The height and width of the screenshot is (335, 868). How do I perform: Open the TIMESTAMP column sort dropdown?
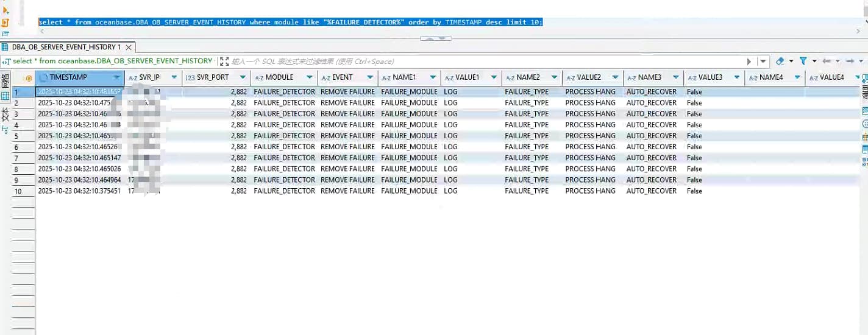click(116, 77)
